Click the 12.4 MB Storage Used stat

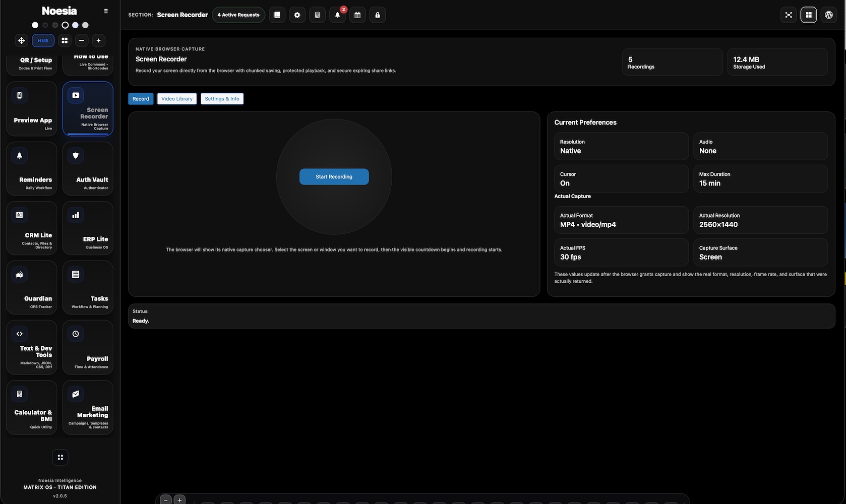pyautogui.click(x=777, y=62)
